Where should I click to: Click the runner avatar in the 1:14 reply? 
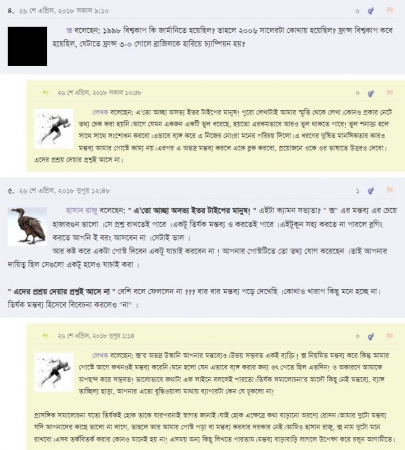point(54,372)
